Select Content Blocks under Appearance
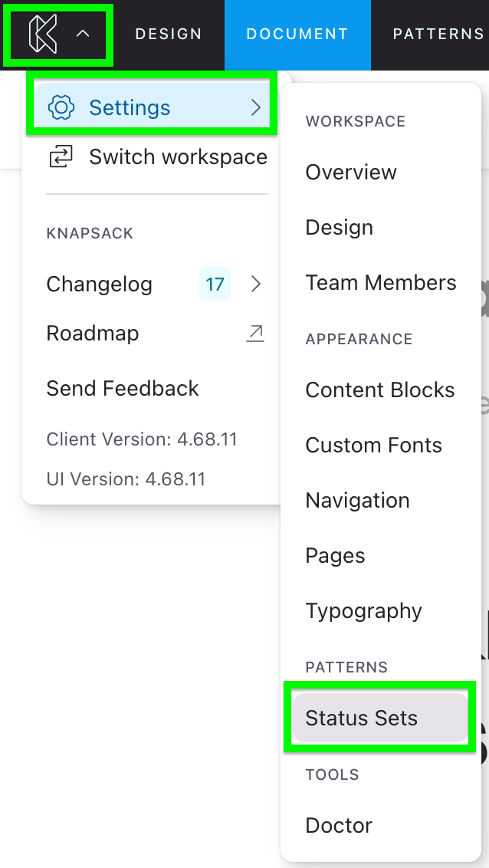The width and height of the screenshot is (489, 868). click(380, 390)
